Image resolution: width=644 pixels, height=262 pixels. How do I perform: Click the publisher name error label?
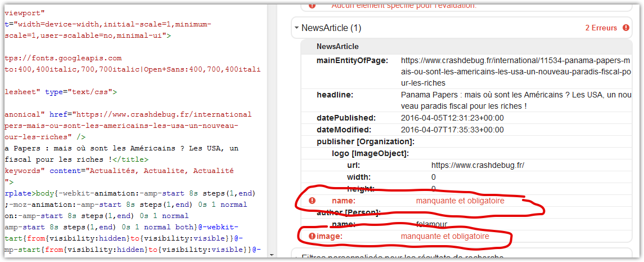[x=343, y=201]
